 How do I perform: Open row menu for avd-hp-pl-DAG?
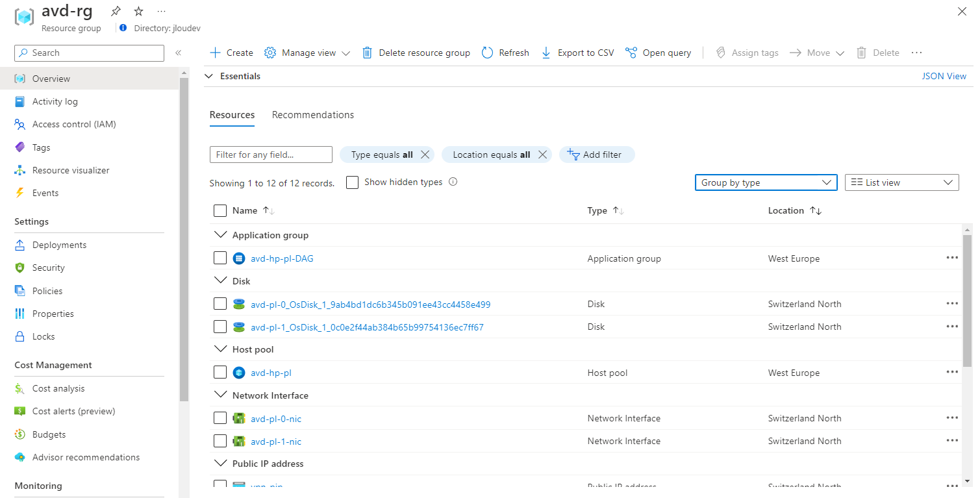click(x=952, y=258)
